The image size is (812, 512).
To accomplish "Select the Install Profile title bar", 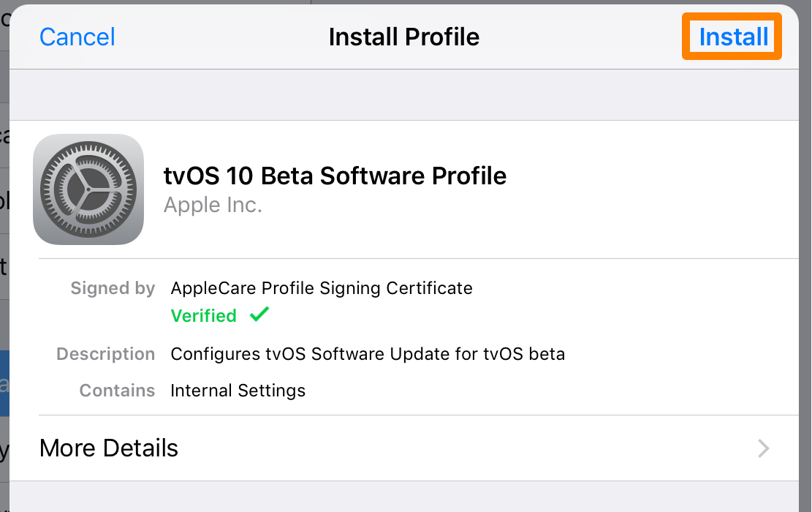I will [x=403, y=37].
